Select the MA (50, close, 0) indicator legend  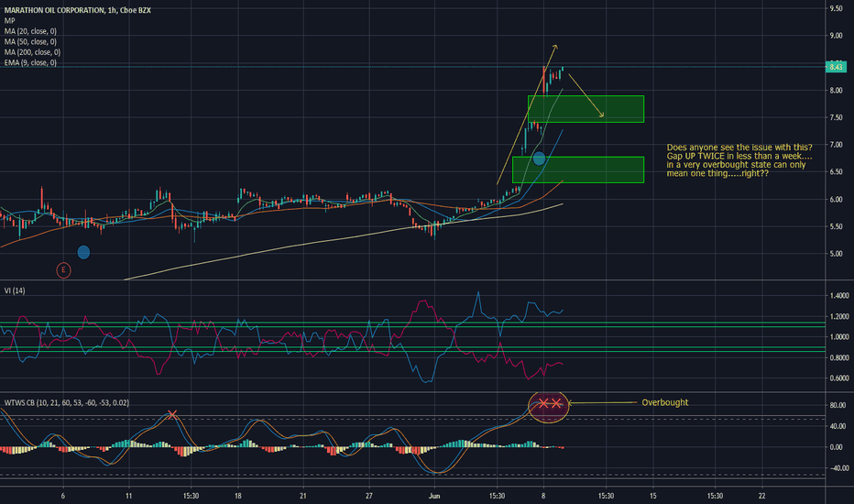click(x=30, y=41)
